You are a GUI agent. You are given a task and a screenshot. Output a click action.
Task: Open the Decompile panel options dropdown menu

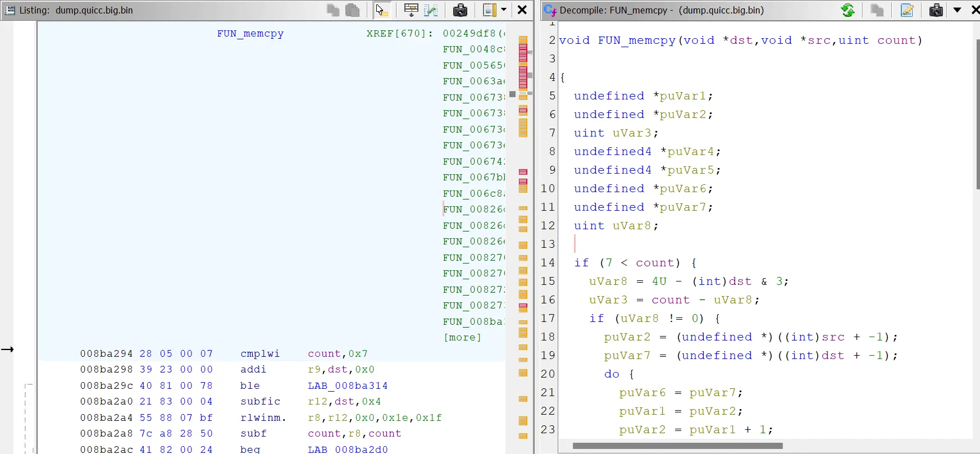pyautogui.click(x=957, y=10)
